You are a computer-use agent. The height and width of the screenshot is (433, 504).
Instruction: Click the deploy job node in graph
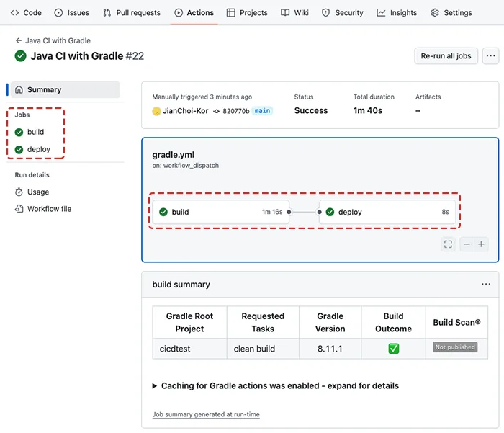(387, 212)
